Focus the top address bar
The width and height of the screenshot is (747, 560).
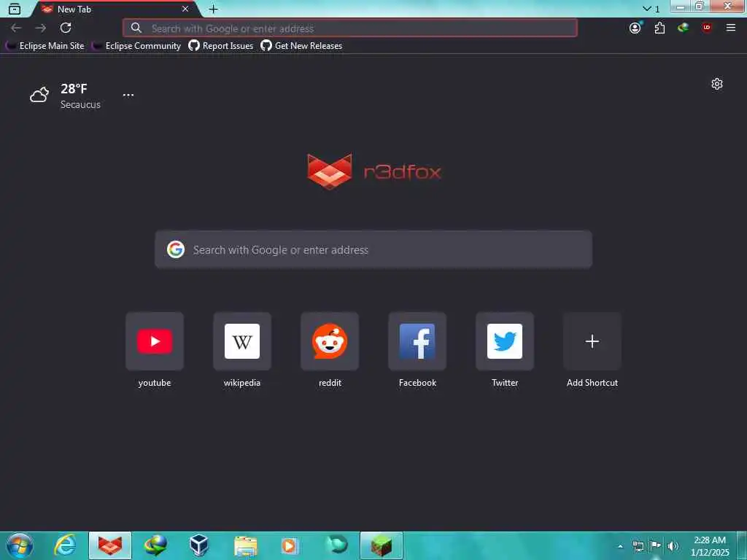tap(350, 28)
